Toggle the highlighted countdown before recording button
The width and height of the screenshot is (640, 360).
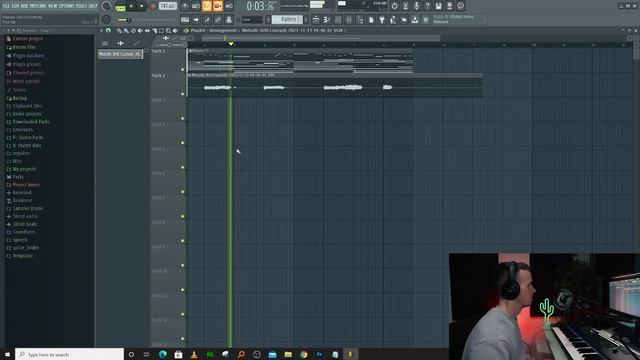click(207, 6)
